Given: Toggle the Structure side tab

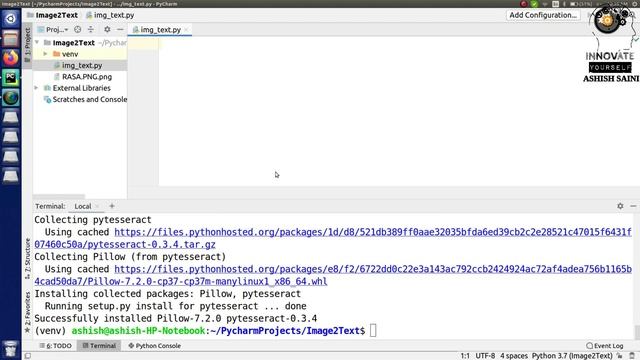Looking at the screenshot, I should click(27, 259).
